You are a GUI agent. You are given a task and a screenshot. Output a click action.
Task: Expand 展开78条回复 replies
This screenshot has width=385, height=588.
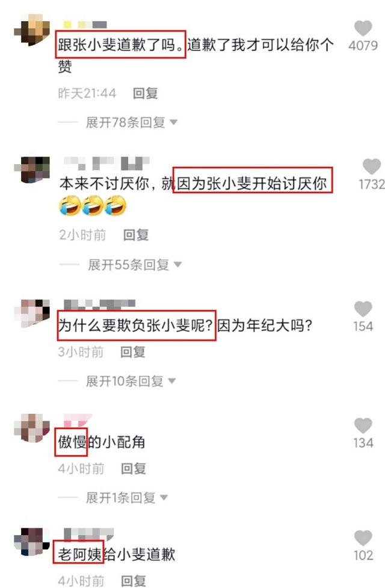coord(131,122)
